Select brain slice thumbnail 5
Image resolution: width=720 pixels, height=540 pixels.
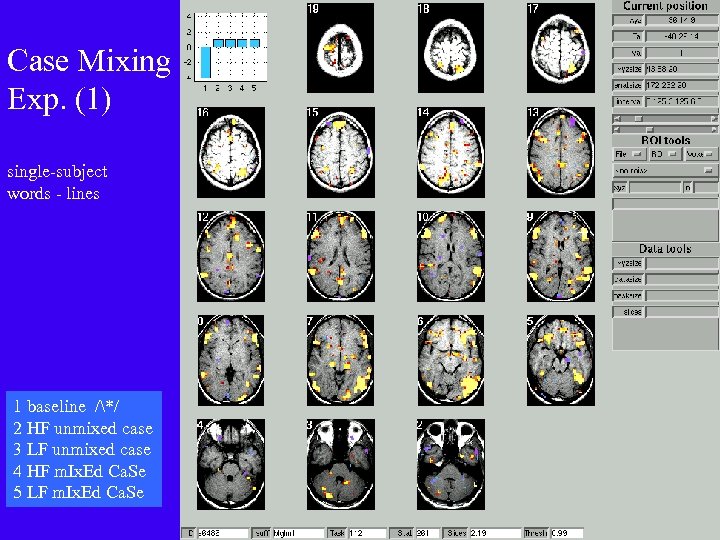tap(561, 360)
